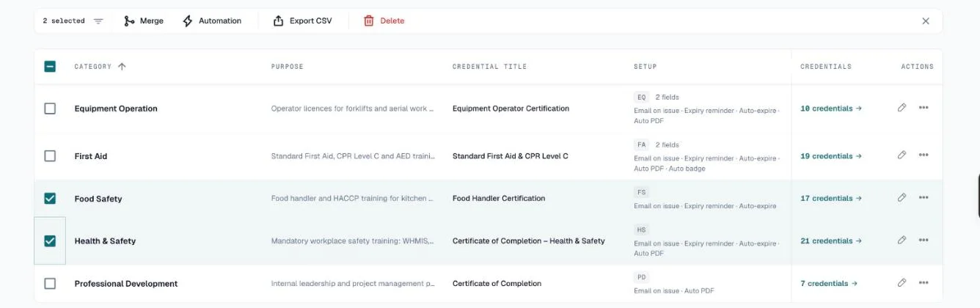Delete the selected categories
This screenshot has height=308, width=980.
[384, 21]
